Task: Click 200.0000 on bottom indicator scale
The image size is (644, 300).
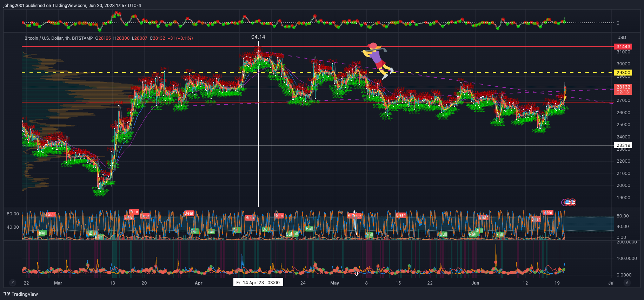Action: (626, 242)
